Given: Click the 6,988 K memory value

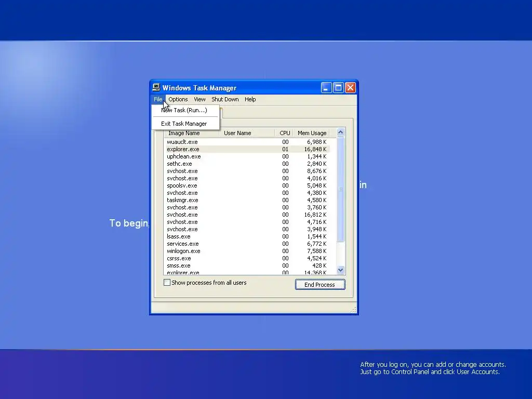Looking at the screenshot, I should pos(316,142).
